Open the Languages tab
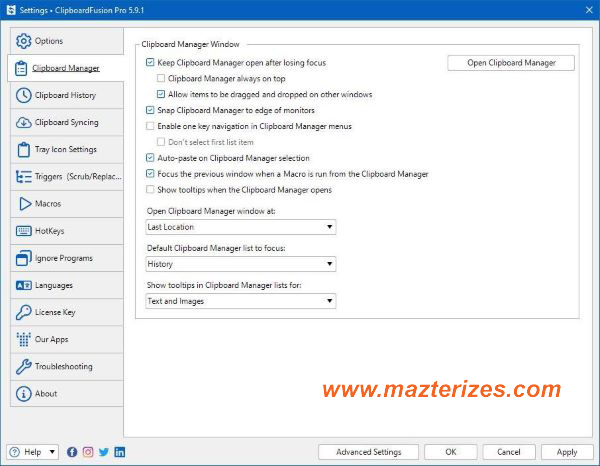This screenshot has height=466, width=600. tap(67, 285)
